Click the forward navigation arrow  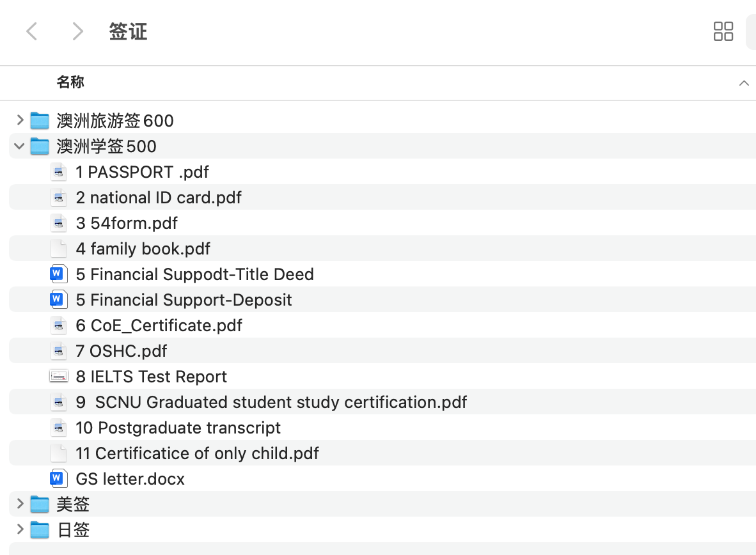[77, 31]
